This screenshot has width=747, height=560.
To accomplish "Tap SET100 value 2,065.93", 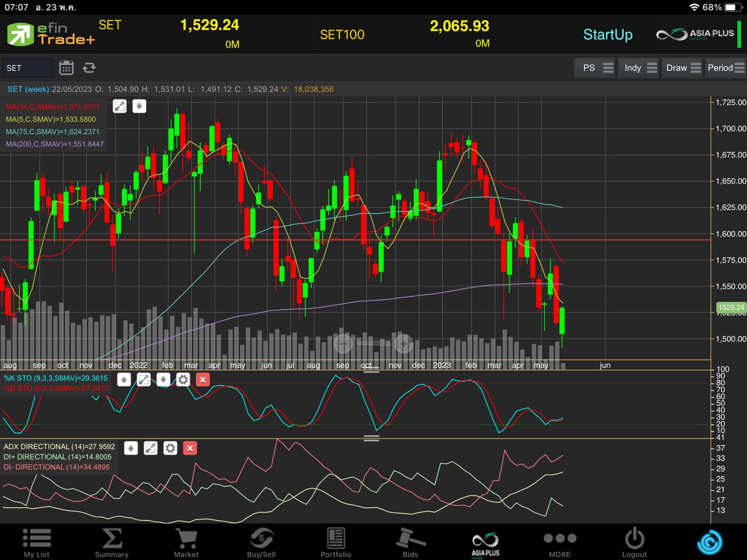I will click(460, 26).
